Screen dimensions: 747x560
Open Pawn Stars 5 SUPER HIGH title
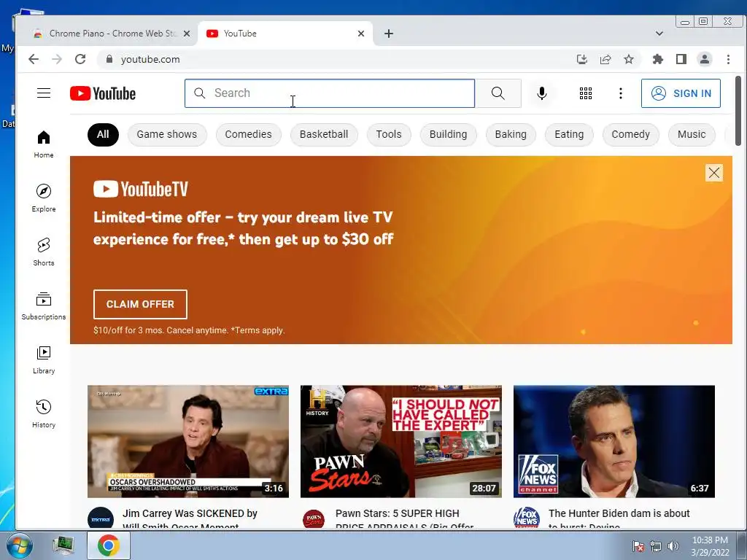tap(404, 518)
